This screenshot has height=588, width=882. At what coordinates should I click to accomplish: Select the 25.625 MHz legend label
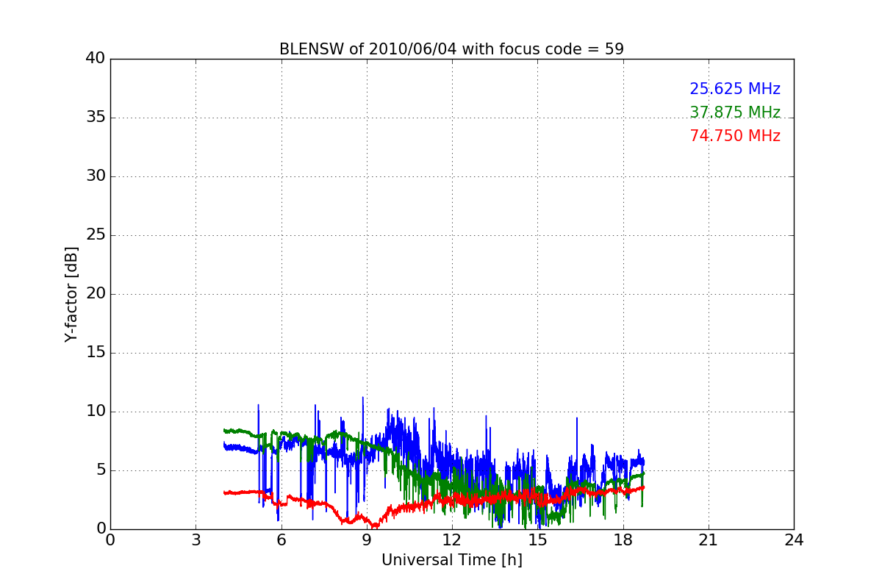(735, 89)
